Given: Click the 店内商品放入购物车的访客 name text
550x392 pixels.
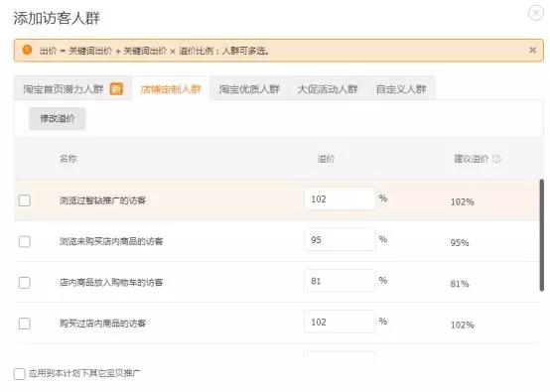Looking at the screenshot, I should [x=111, y=283].
